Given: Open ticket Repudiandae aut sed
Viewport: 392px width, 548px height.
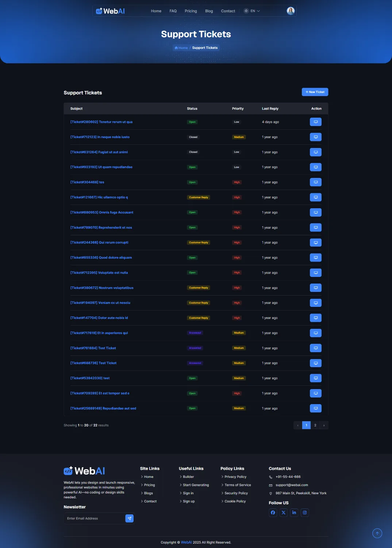Looking at the screenshot, I should (x=103, y=408).
